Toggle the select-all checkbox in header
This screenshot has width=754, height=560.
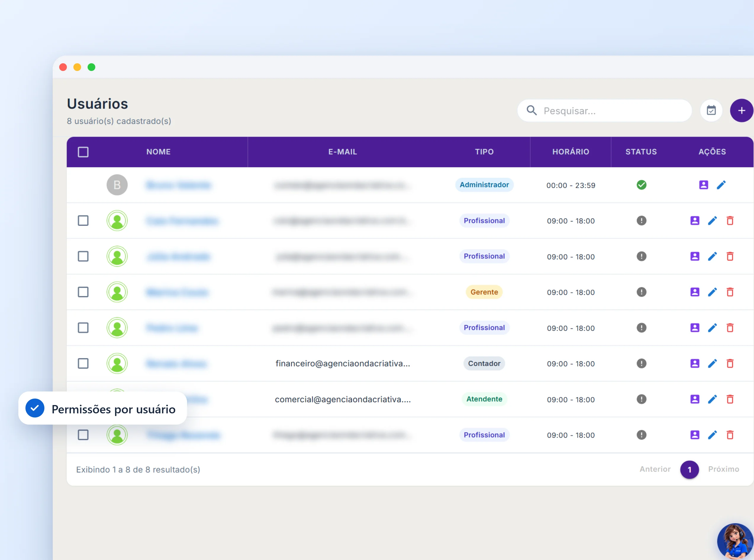click(83, 152)
